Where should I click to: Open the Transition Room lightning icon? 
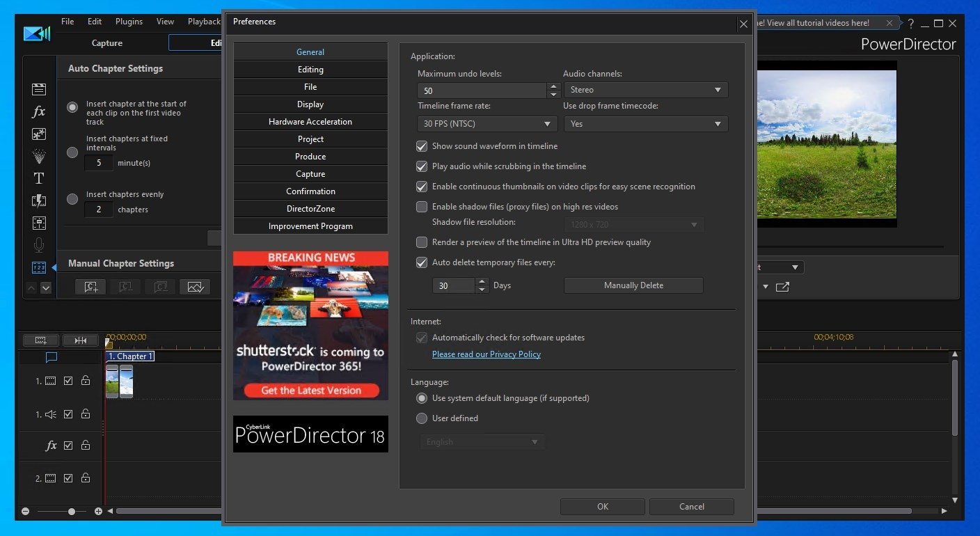tap(39, 200)
